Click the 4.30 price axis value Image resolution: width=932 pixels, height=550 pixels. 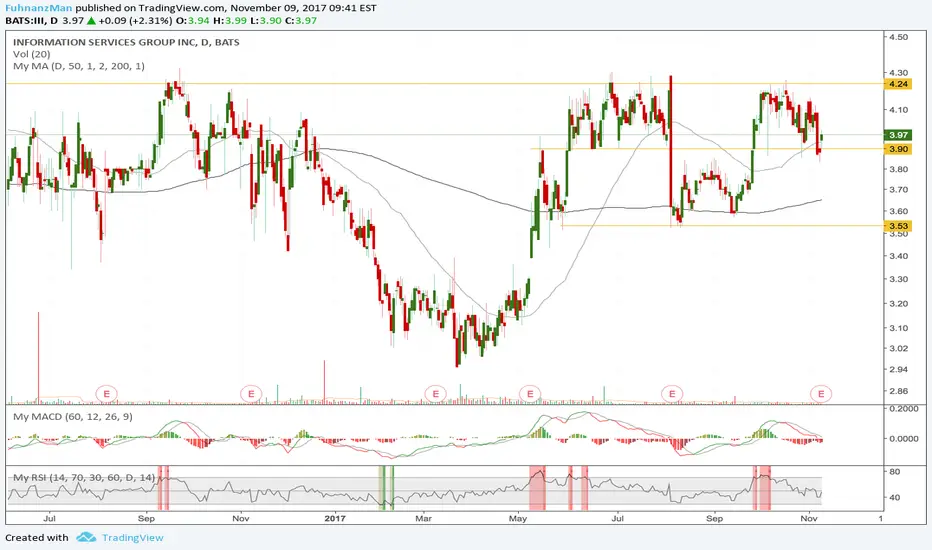(x=899, y=73)
